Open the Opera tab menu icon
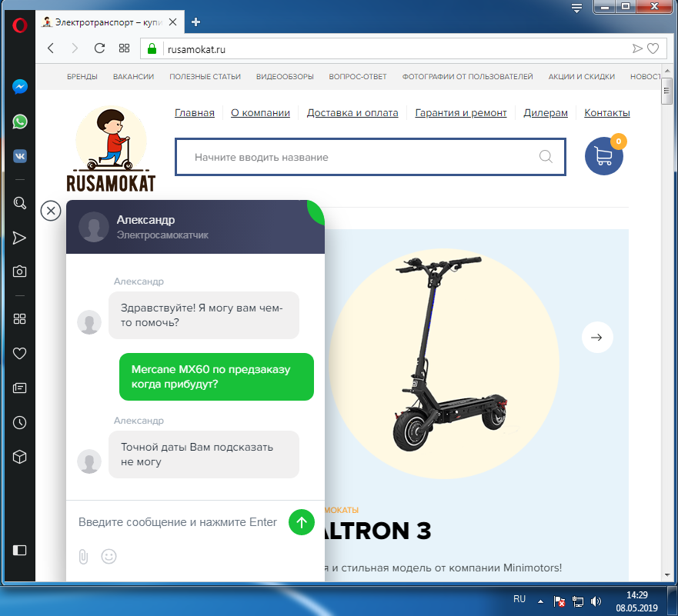Image resolution: width=678 pixels, height=616 pixels. pos(576,8)
